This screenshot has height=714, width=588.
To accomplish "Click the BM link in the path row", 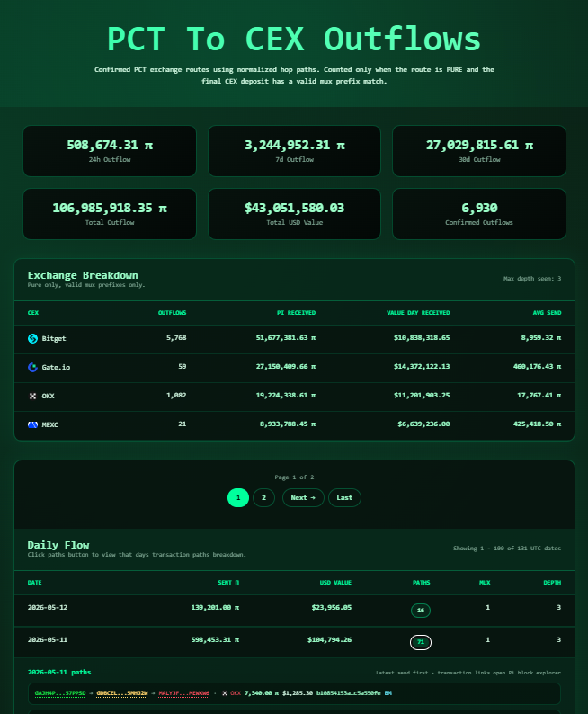I will pyautogui.click(x=388, y=693).
